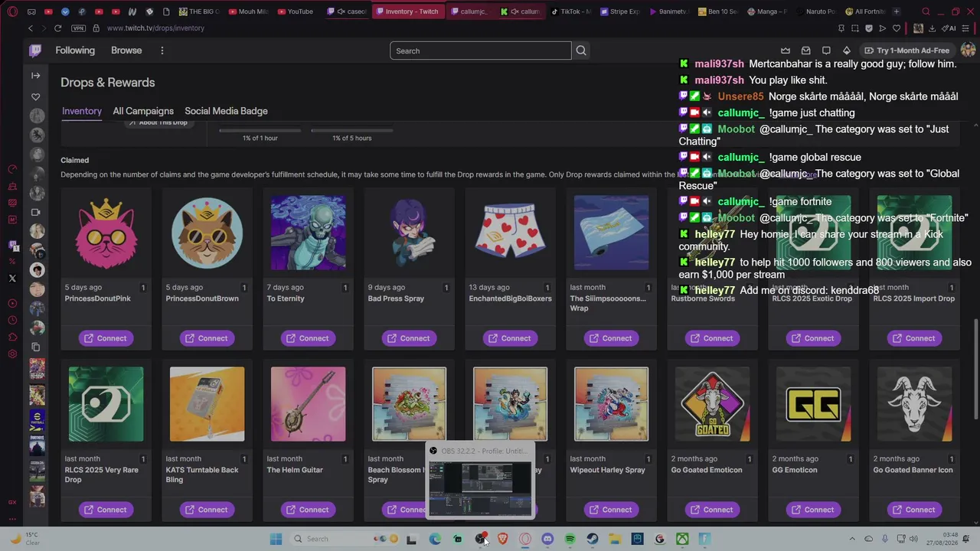
Task: Launch Spotify from the taskbar
Action: 570,539
